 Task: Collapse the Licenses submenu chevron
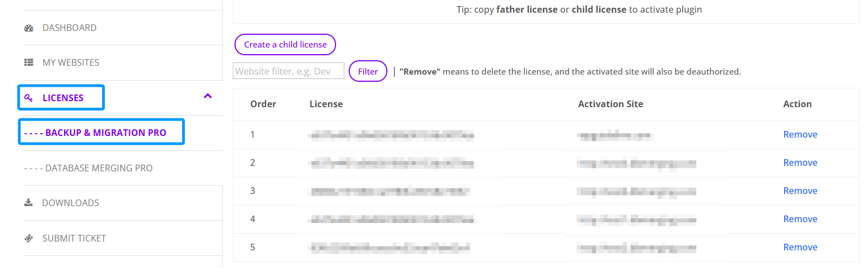click(x=208, y=96)
